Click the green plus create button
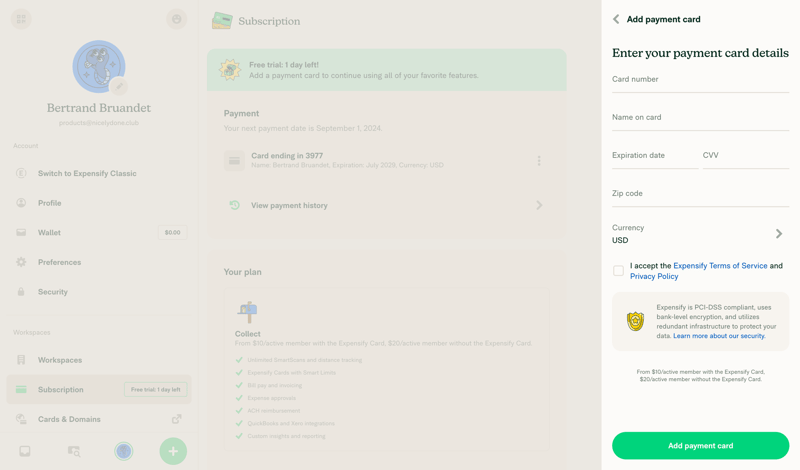This screenshot has width=800, height=470. tap(173, 451)
